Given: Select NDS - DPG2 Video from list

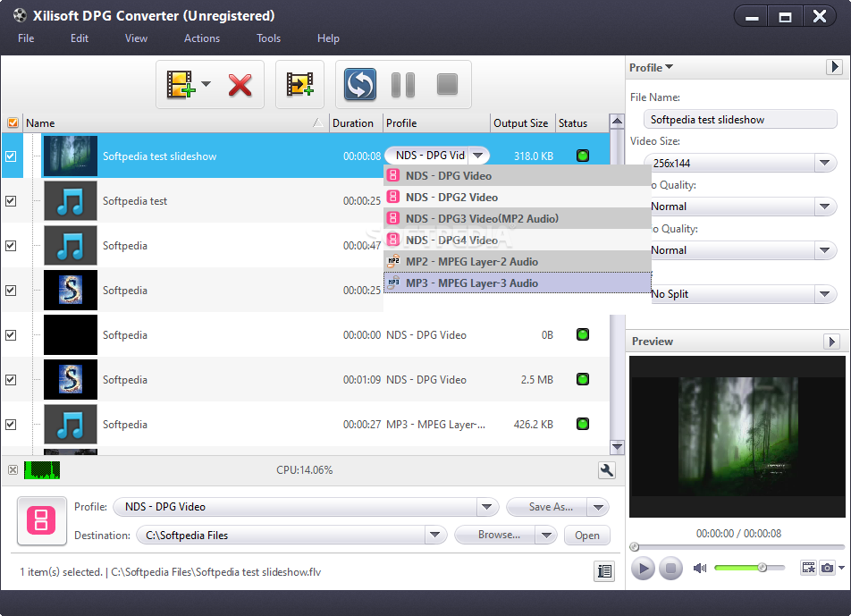Looking at the screenshot, I should pyautogui.click(x=518, y=197).
